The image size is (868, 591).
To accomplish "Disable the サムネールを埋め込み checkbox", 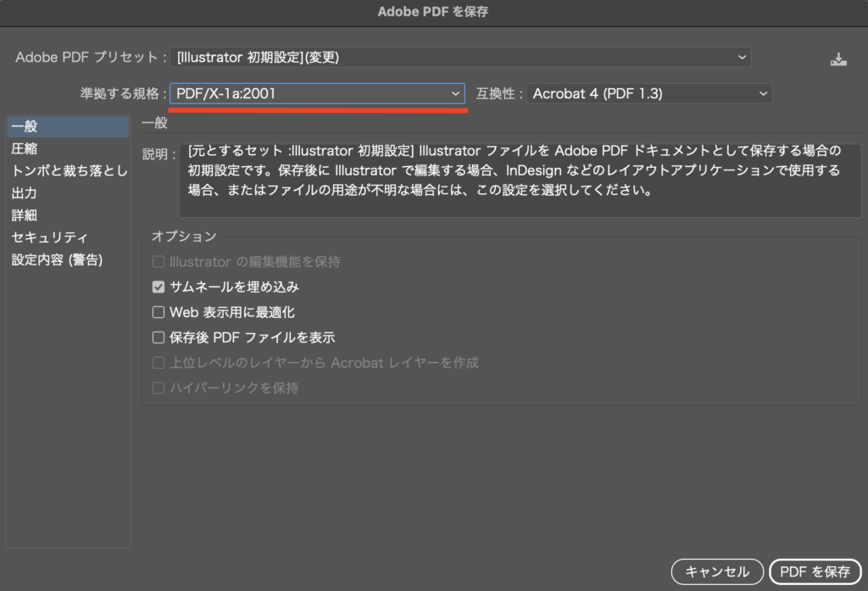I will (158, 287).
